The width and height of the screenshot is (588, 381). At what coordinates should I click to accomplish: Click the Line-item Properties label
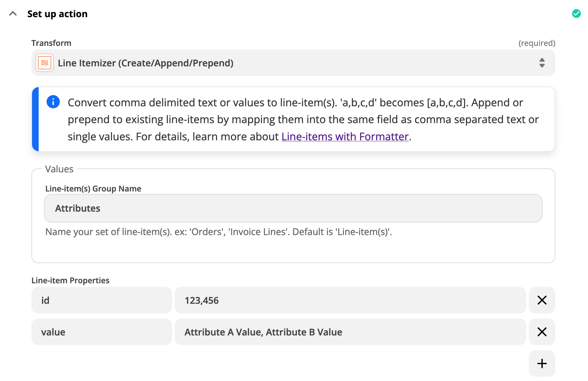(x=70, y=280)
